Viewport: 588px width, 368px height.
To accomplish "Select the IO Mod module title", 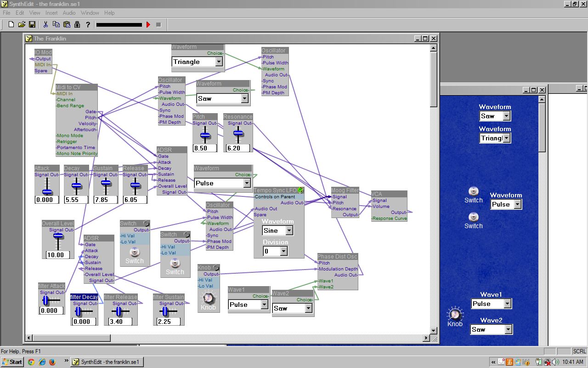I will point(44,52).
